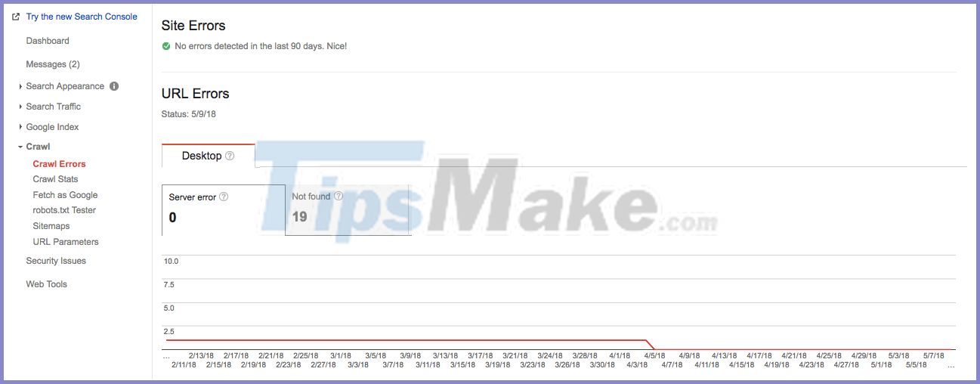Open Fetch as Google
Viewport: 980px width, 384px height.
click(x=65, y=195)
